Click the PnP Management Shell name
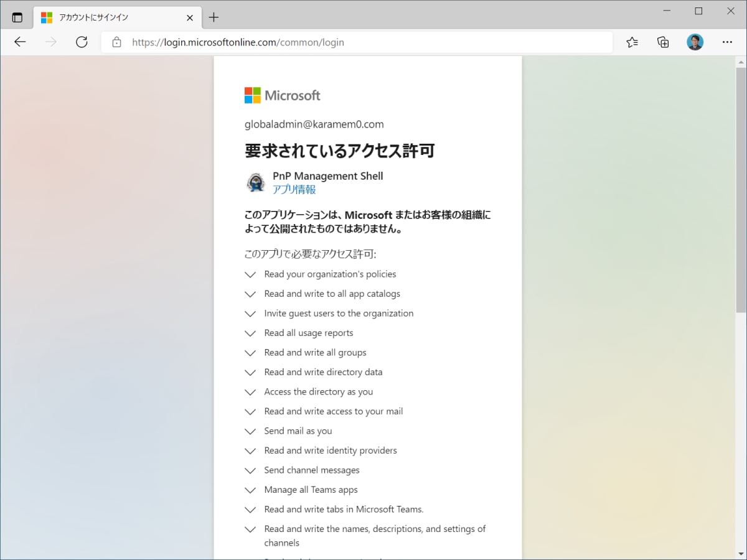This screenshot has width=747, height=560. coord(327,176)
